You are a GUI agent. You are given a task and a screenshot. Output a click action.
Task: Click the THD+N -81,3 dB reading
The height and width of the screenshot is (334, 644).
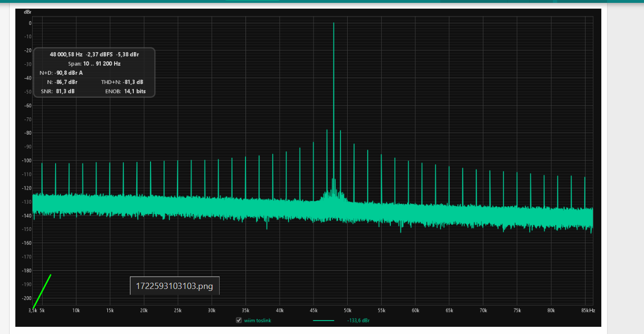(122, 82)
